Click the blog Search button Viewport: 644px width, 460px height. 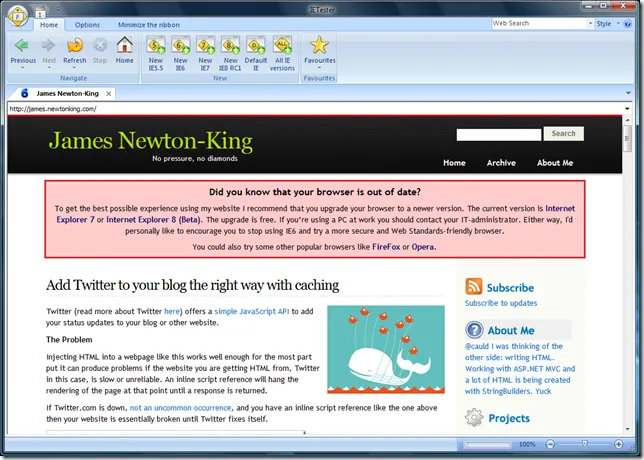tap(563, 134)
